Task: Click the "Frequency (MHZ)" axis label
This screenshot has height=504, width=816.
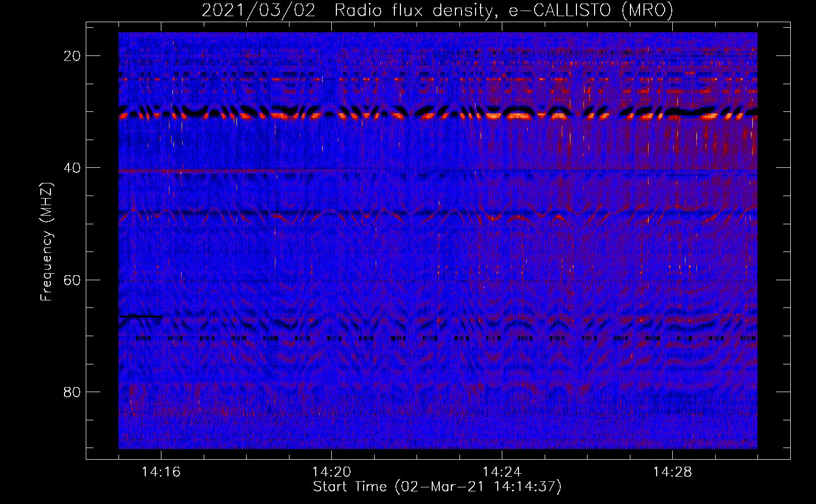Action: pyautogui.click(x=46, y=241)
